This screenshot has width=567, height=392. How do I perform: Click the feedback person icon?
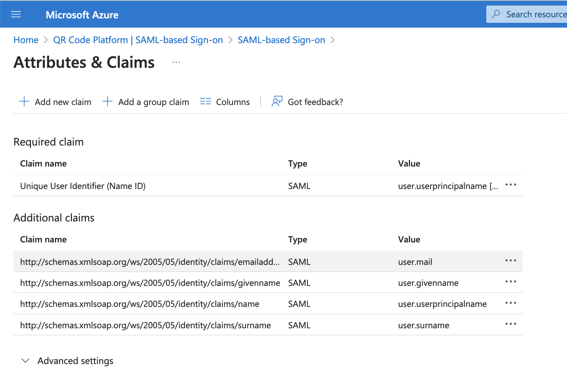277,101
